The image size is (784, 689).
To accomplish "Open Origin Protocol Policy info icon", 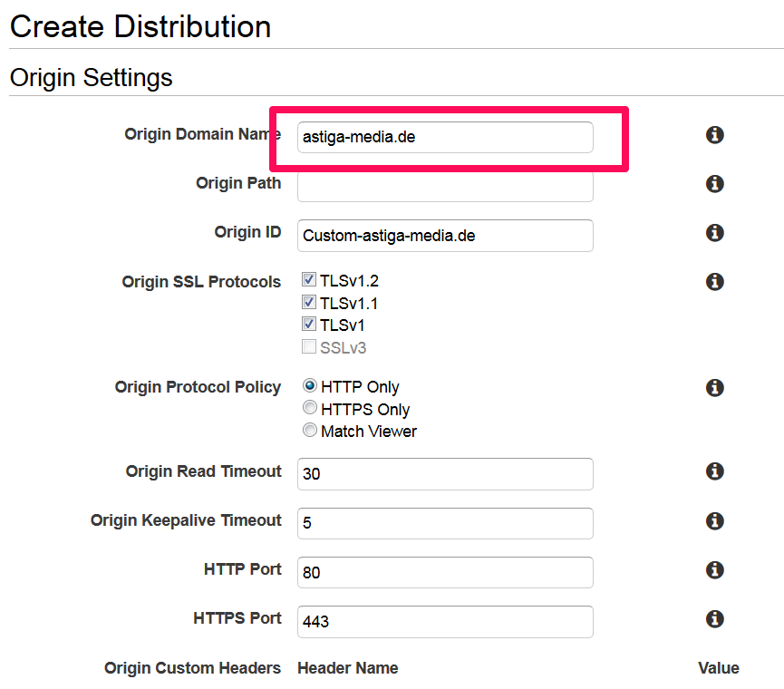I will point(714,387).
